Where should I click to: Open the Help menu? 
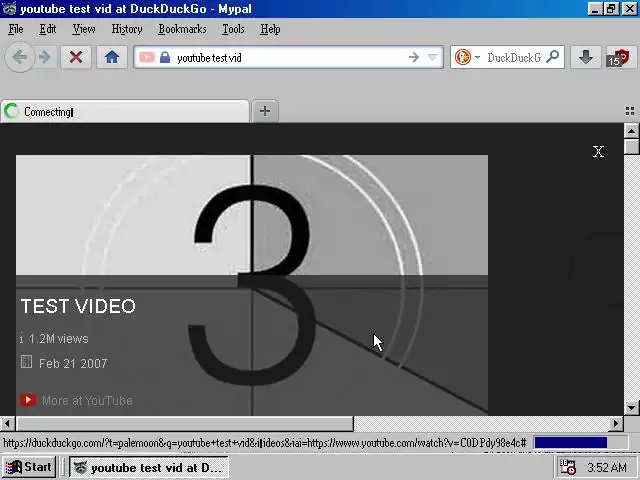pyautogui.click(x=270, y=29)
